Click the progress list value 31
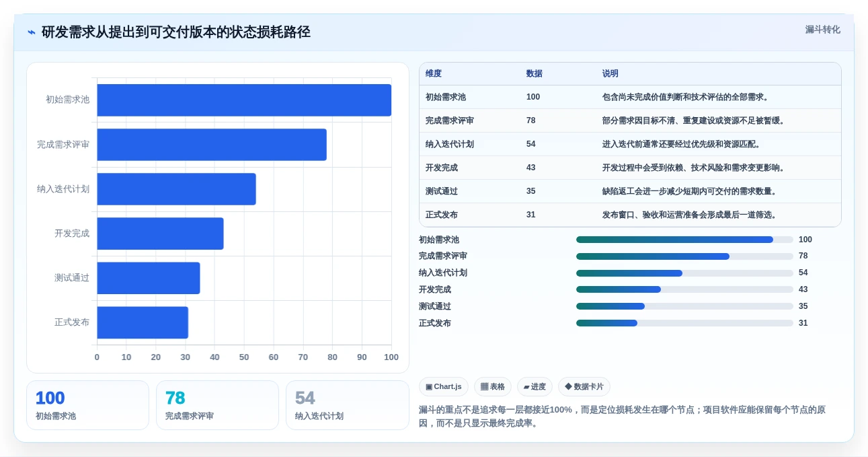 [803, 323]
